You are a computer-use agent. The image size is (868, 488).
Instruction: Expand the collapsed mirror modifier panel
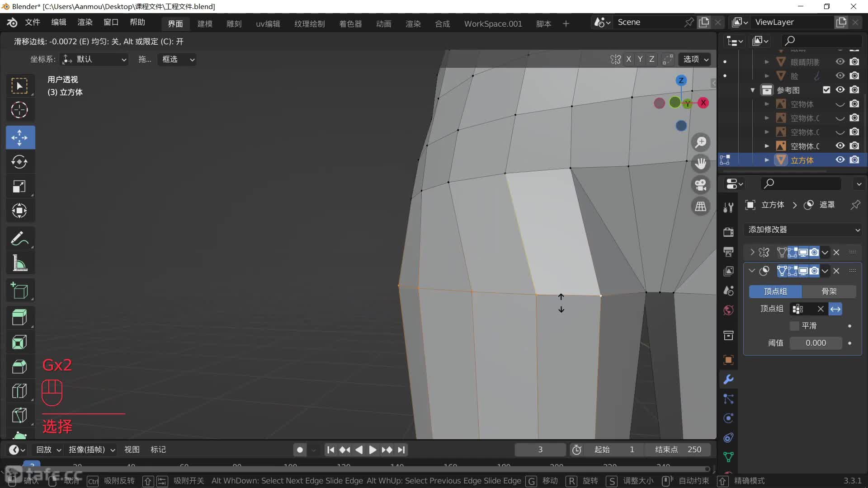coord(752,252)
